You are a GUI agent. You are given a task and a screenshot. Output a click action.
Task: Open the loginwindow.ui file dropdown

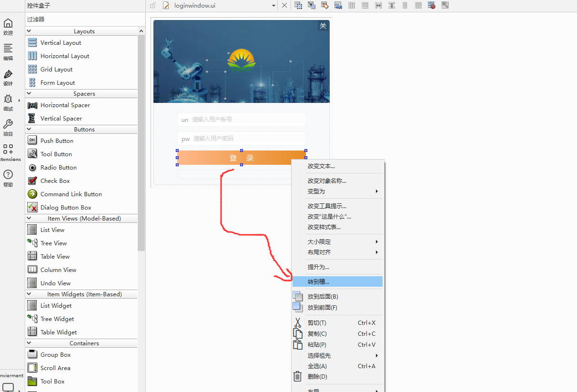pyautogui.click(x=273, y=6)
